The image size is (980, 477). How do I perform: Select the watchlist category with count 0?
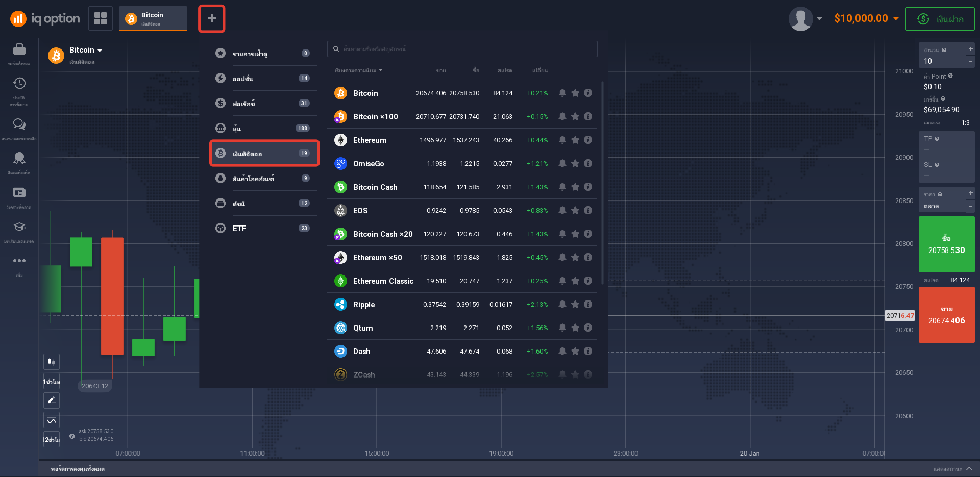263,53
